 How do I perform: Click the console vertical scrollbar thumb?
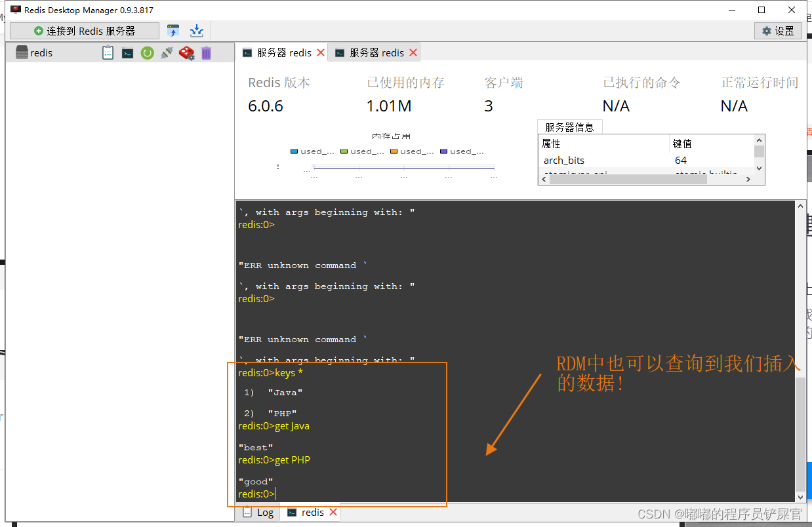tap(800, 435)
